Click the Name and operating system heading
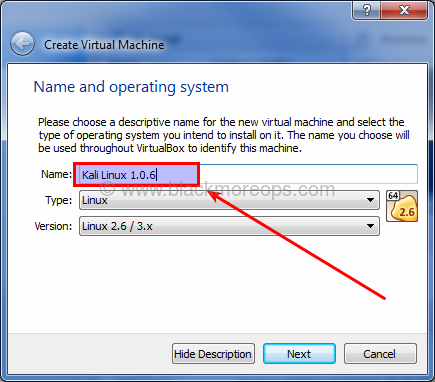Image resolution: width=435 pixels, height=382 pixels. point(131,87)
